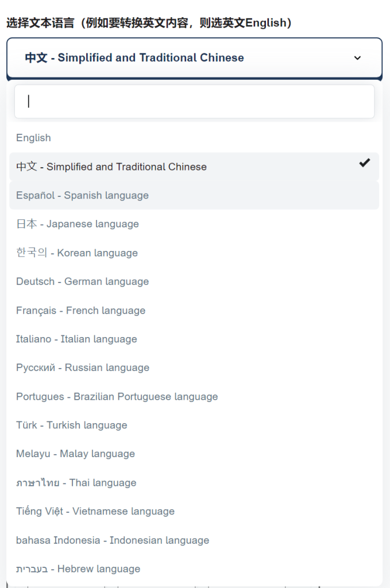Choose Tiếng Việt - Vietnamese language
Image resolution: width=390 pixels, height=588 pixels.
95,511
